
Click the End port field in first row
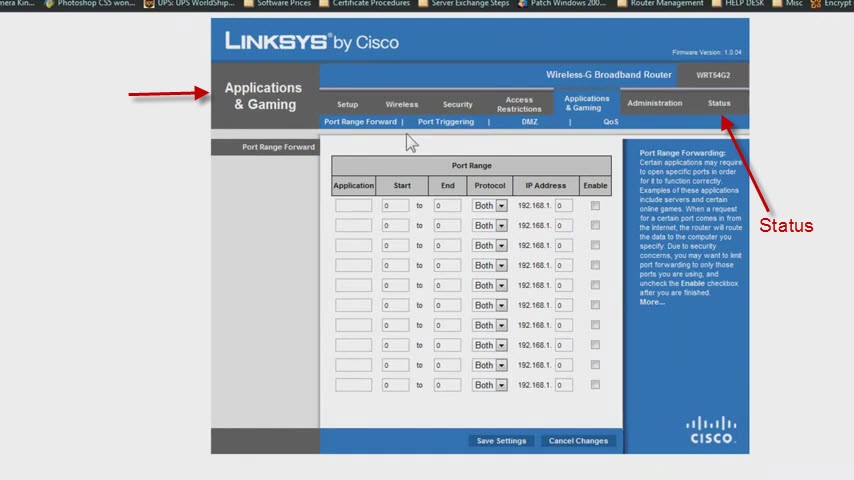(x=447, y=205)
